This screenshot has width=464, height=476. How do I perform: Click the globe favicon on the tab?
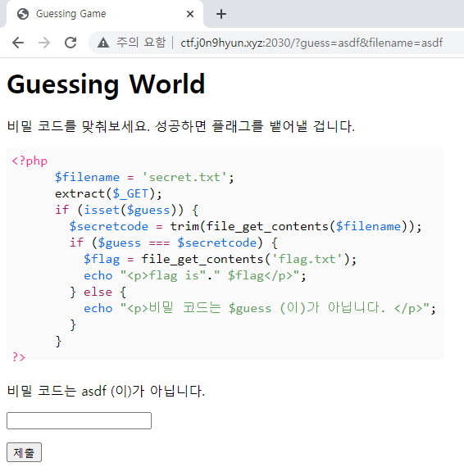23,14
